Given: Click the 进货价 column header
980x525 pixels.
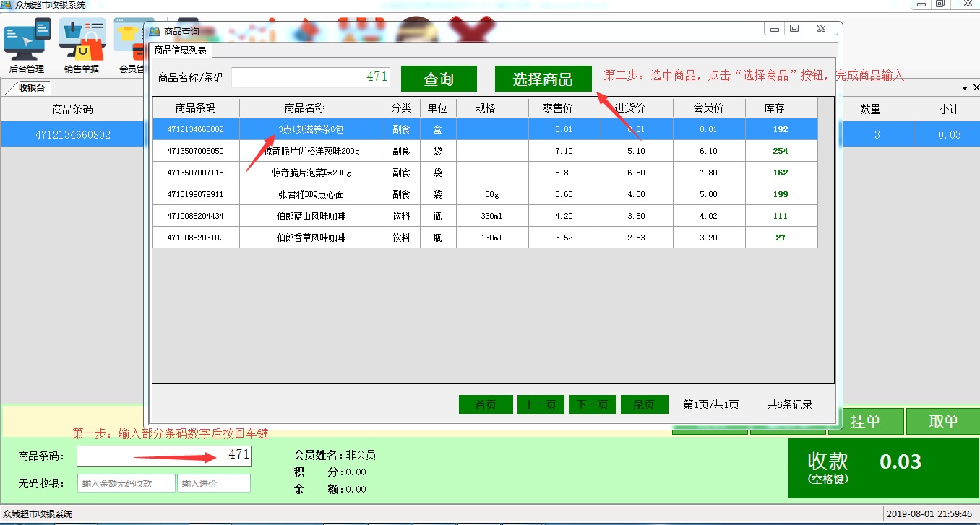Looking at the screenshot, I should tap(637, 108).
